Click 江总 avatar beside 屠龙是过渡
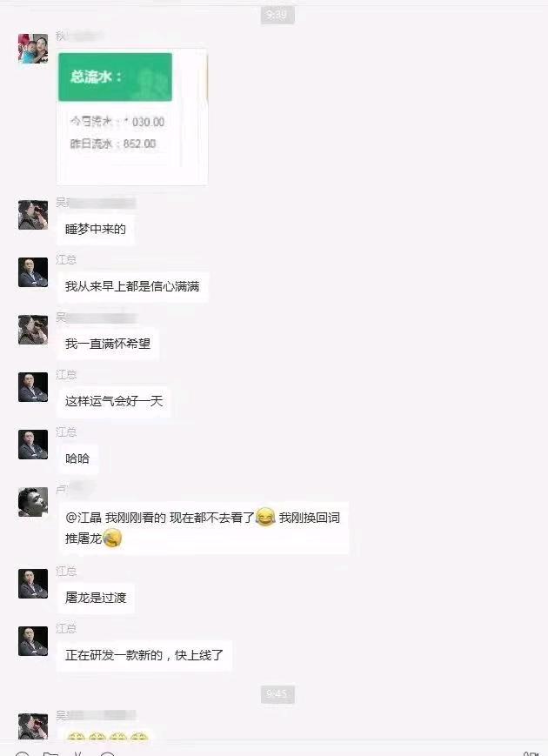The width and height of the screenshot is (548, 756). click(x=33, y=584)
